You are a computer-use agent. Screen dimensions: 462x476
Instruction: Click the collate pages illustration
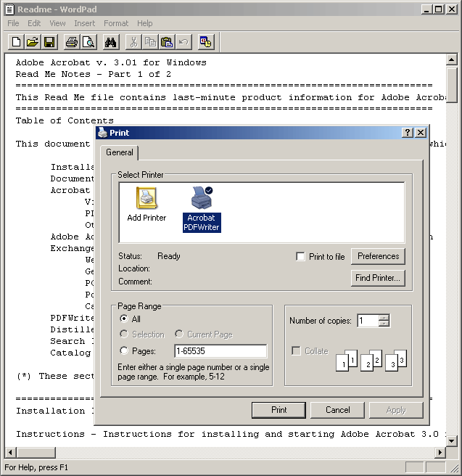tap(371, 361)
